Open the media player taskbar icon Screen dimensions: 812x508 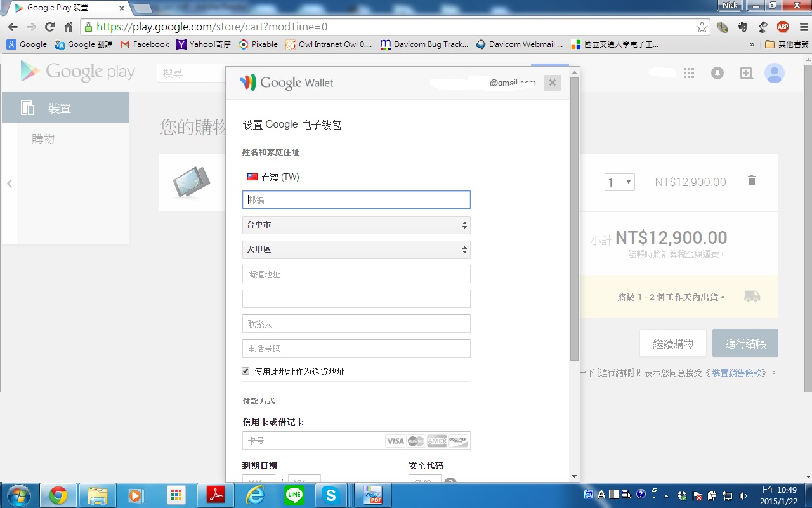(x=136, y=495)
